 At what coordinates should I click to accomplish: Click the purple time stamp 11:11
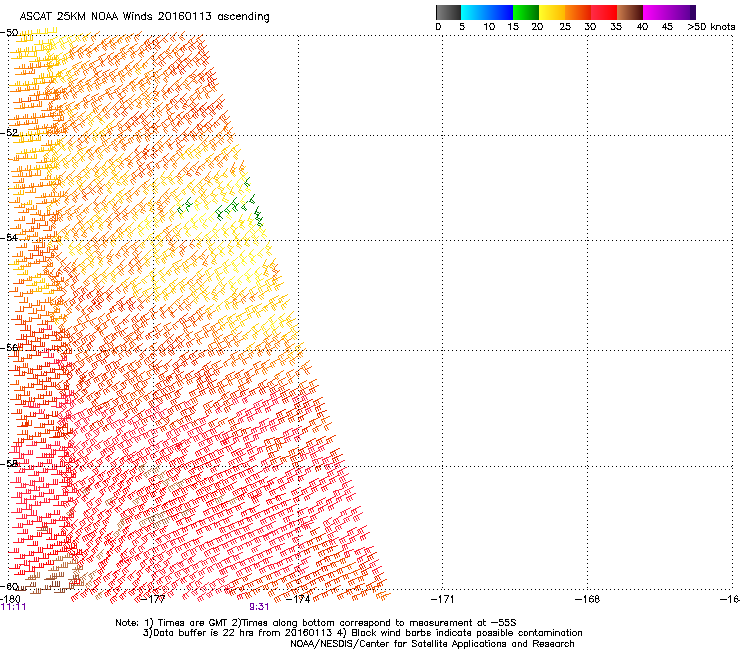[x=13, y=607]
